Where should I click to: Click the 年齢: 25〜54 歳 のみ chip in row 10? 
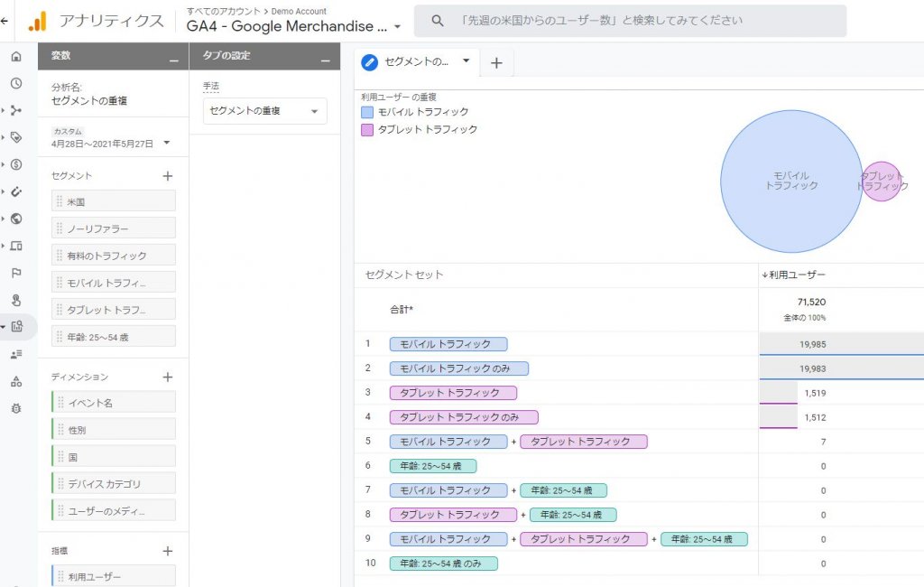tap(444, 564)
